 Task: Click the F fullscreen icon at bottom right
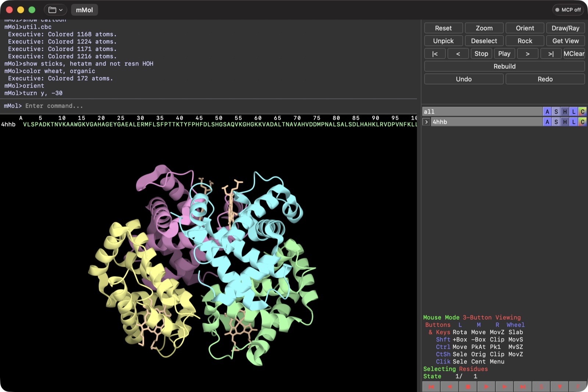tap(578, 386)
